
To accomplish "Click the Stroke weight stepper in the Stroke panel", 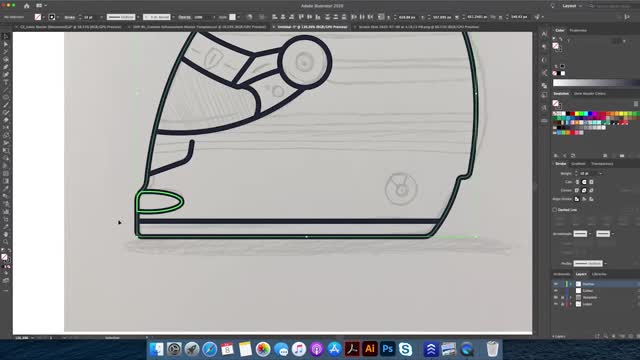I will point(576,173).
